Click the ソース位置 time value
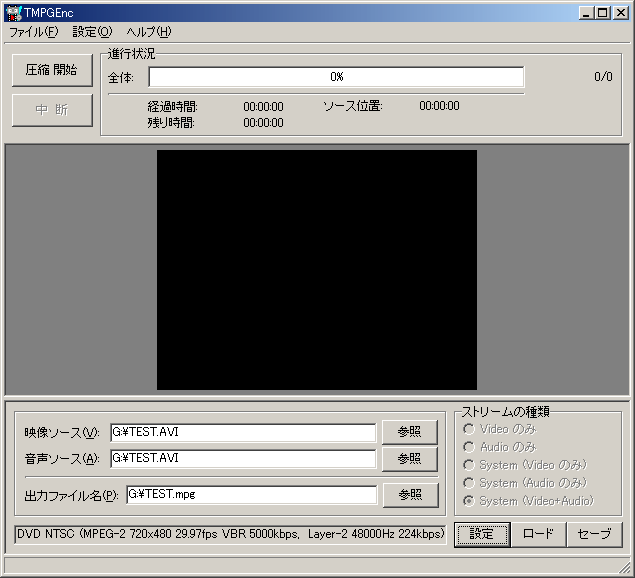Screen dimensions: 635x578 click(x=439, y=106)
